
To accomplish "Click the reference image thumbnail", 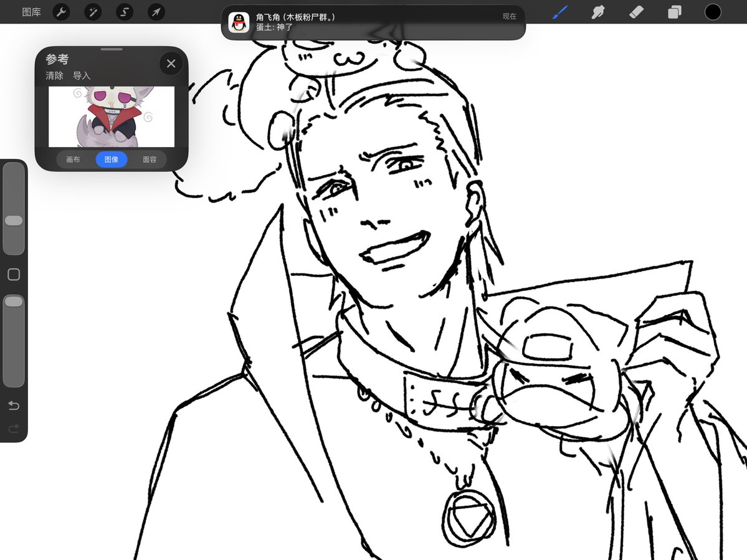I will pyautogui.click(x=112, y=116).
